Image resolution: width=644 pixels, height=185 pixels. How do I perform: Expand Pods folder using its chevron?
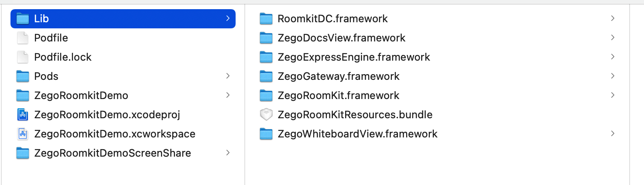coord(228,76)
